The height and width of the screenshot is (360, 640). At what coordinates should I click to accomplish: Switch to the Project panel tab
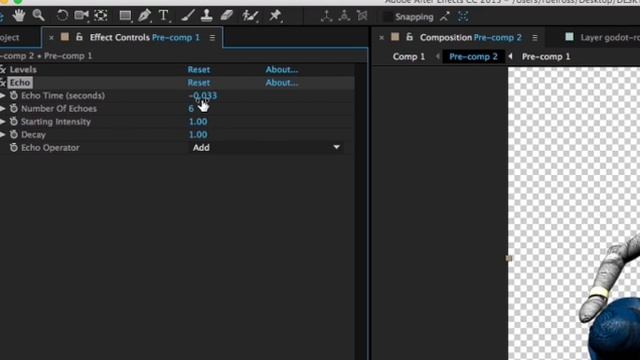[10, 38]
